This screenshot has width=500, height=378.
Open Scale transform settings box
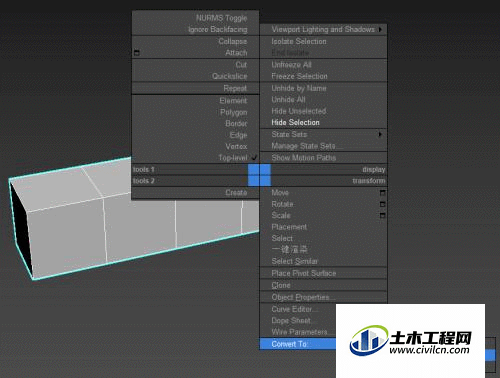[x=383, y=216]
